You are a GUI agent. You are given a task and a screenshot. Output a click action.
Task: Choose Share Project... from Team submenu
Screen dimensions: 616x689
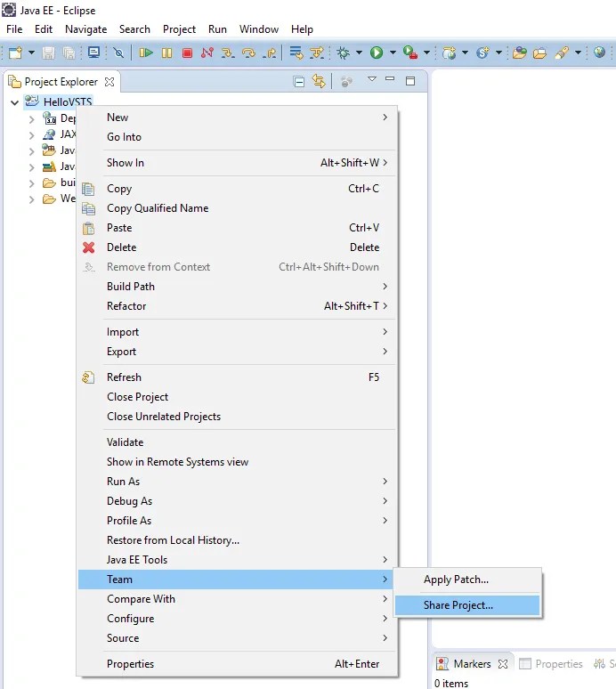467,605
